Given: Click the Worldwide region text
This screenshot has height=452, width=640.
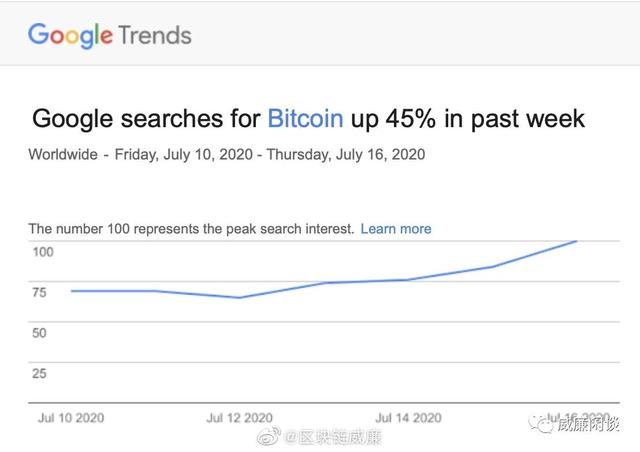Looking at the screenshot, I should tap(62, 154).
